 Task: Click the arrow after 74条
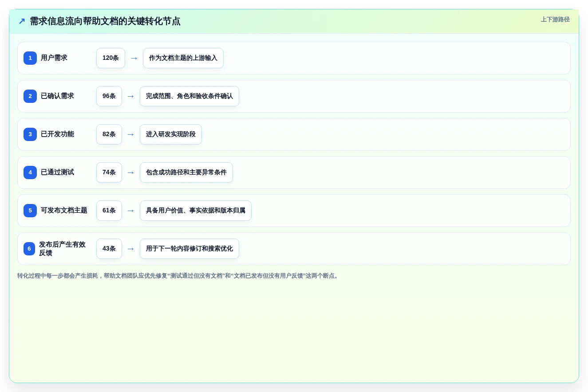pos(131,172)
